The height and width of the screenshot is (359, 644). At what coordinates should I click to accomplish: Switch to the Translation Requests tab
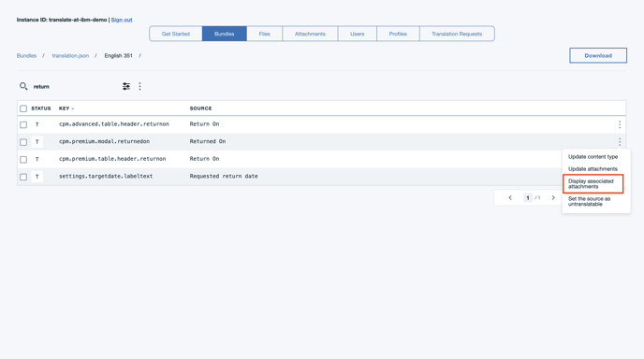(457, 34)
